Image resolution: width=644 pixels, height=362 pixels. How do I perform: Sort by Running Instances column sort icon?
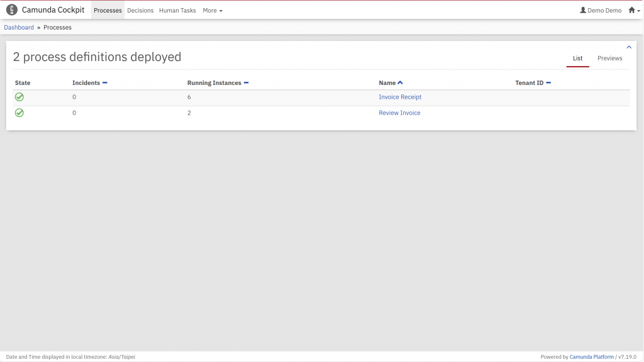[x=246, y=82]
